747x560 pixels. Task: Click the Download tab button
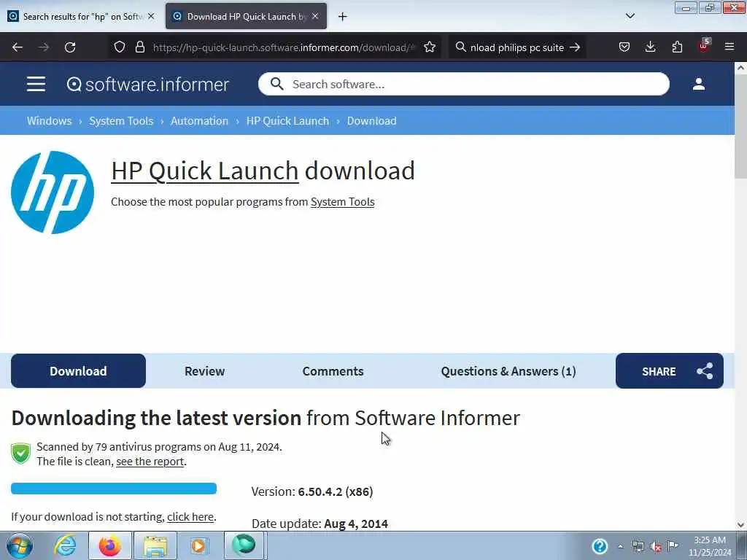(78, 371)
